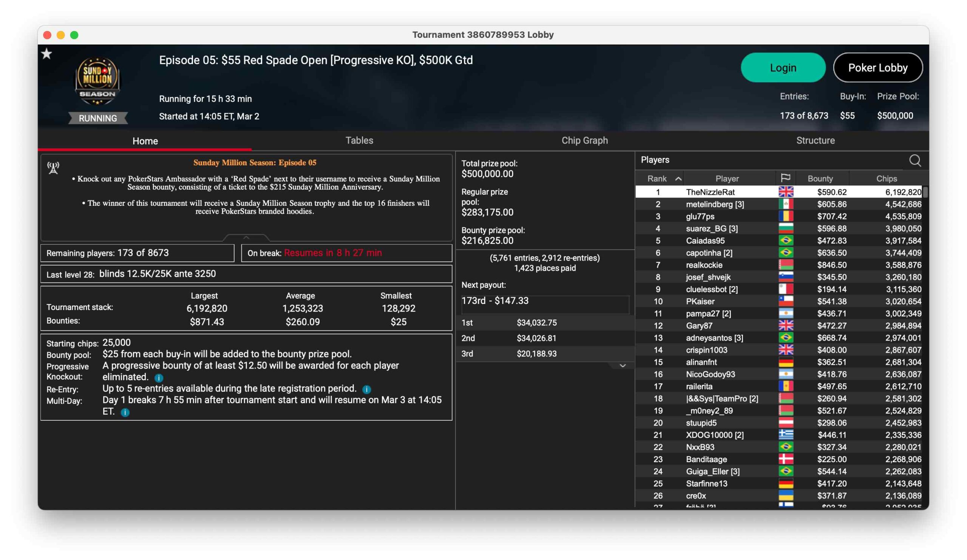Sort by Bounty column header
This screenshot has width=967, height=560.
(x=820, y=178)
